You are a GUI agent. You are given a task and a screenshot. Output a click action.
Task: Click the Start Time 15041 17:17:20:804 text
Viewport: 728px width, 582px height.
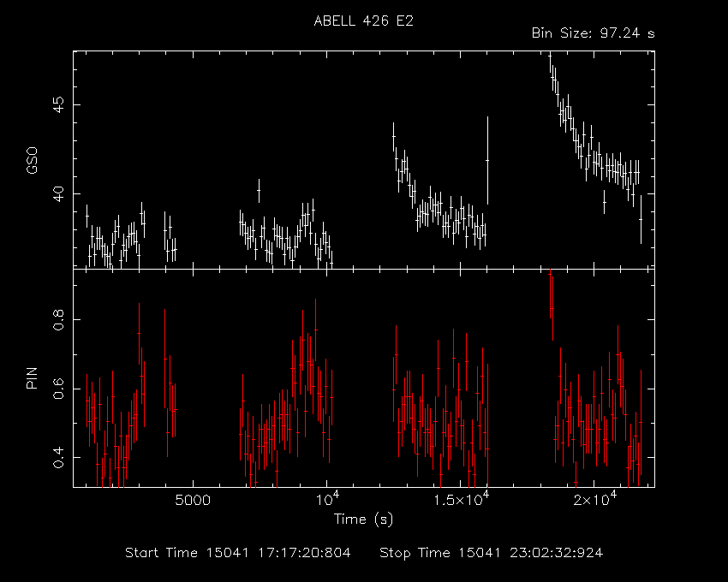click(238, 553)
